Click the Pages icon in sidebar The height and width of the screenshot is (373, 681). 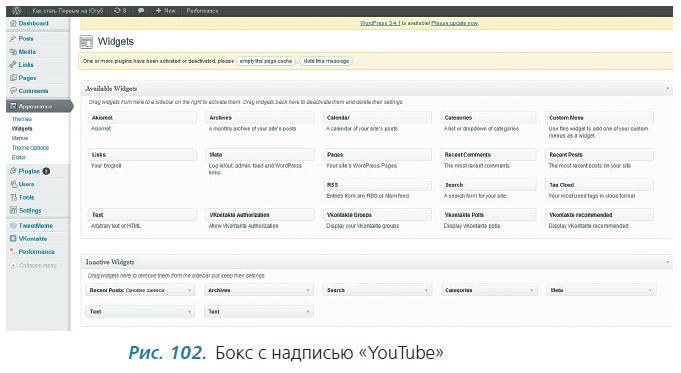pos(13,78)
